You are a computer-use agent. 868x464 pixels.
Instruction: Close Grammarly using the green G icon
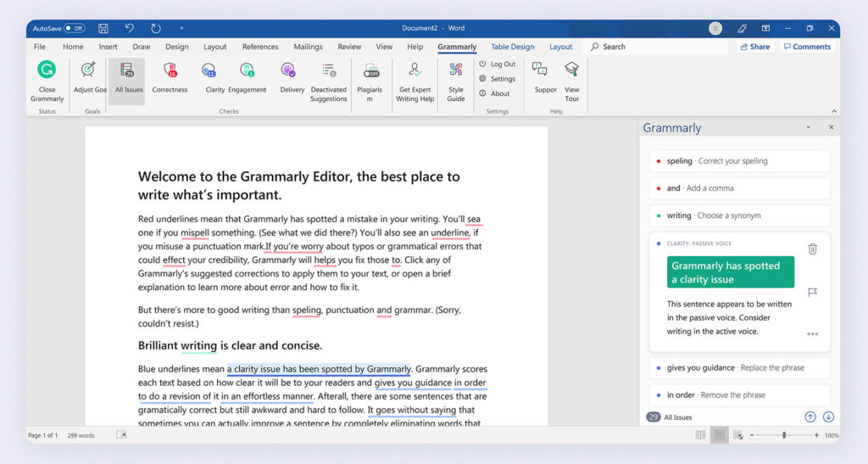pyautogui.click(x=47, y=70)
